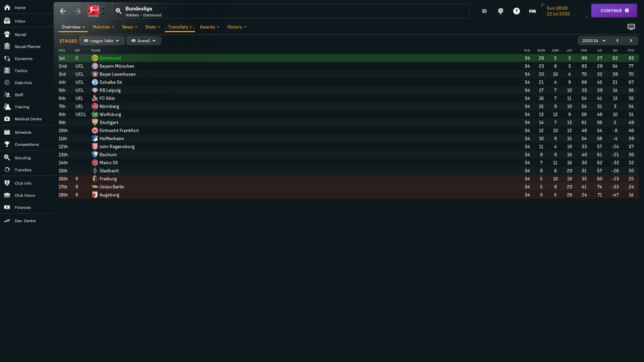Expand the Overall view dropdown

(x=143, y=41)
